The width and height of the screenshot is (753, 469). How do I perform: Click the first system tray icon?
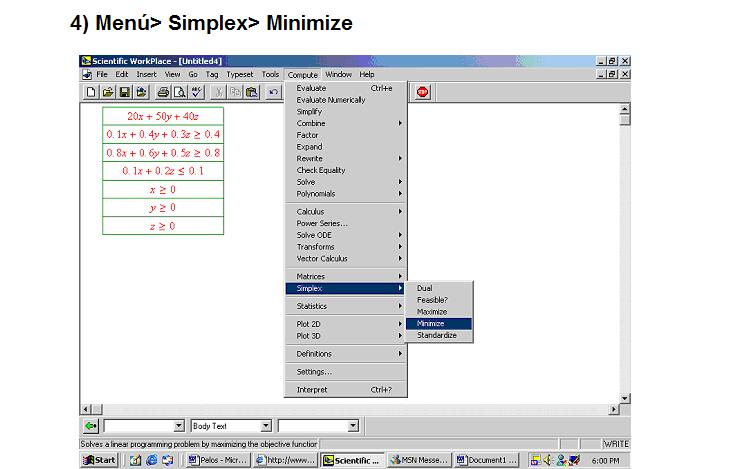[535, 460]
